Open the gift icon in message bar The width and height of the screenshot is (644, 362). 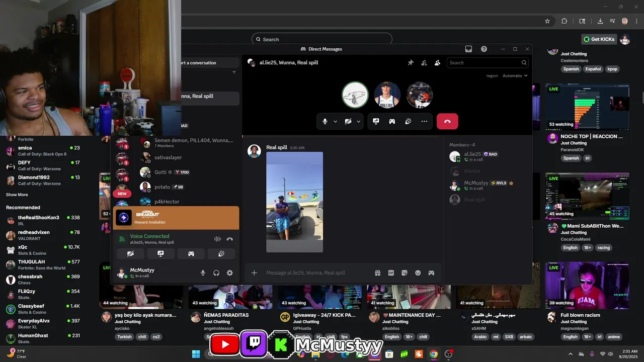click(x=377, y=273)
